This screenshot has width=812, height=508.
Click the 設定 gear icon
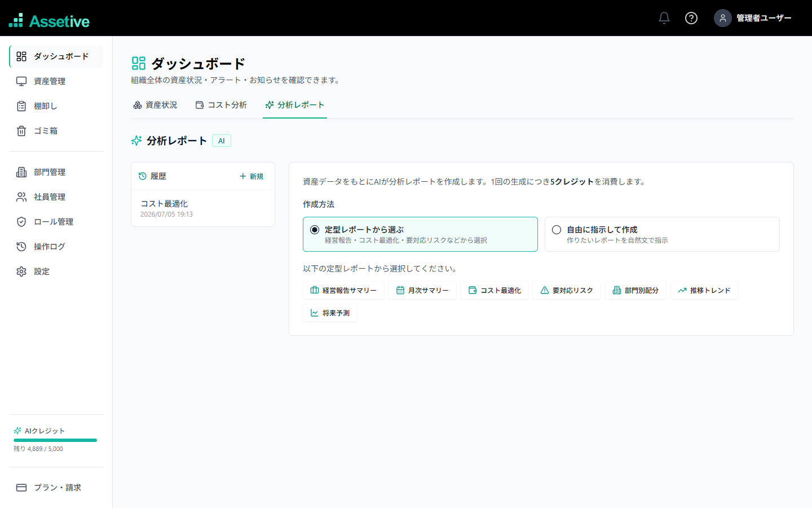[21, 271]
